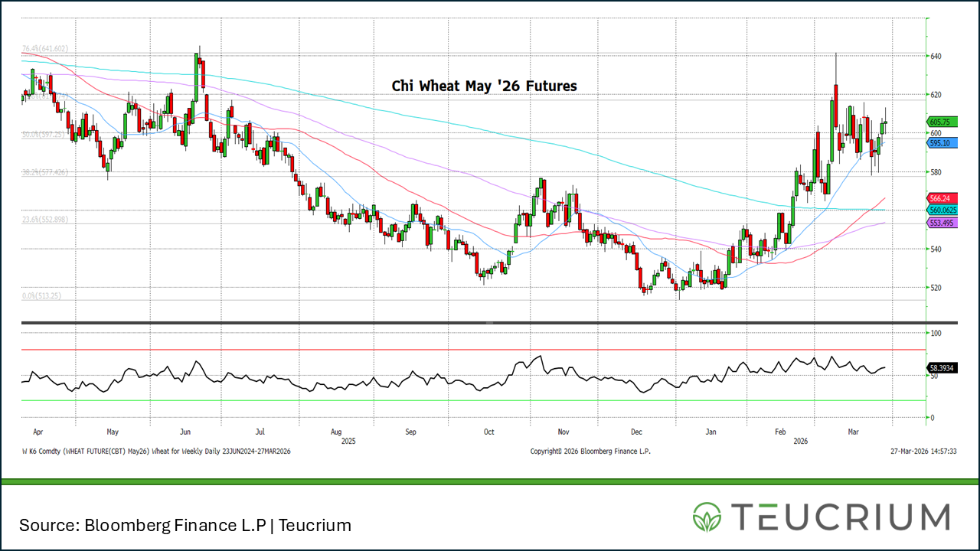Select the 0.0% (513.25) Fibonacci label
Screen dimensions: 980x551
pos(42,295)
